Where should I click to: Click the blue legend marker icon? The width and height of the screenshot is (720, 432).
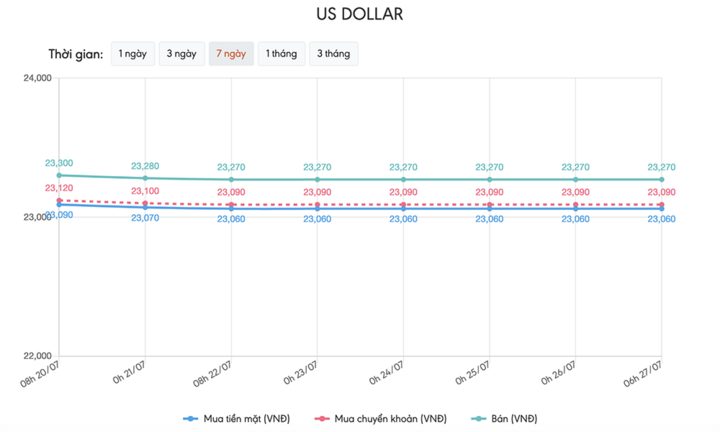click(x=190, y=417)
